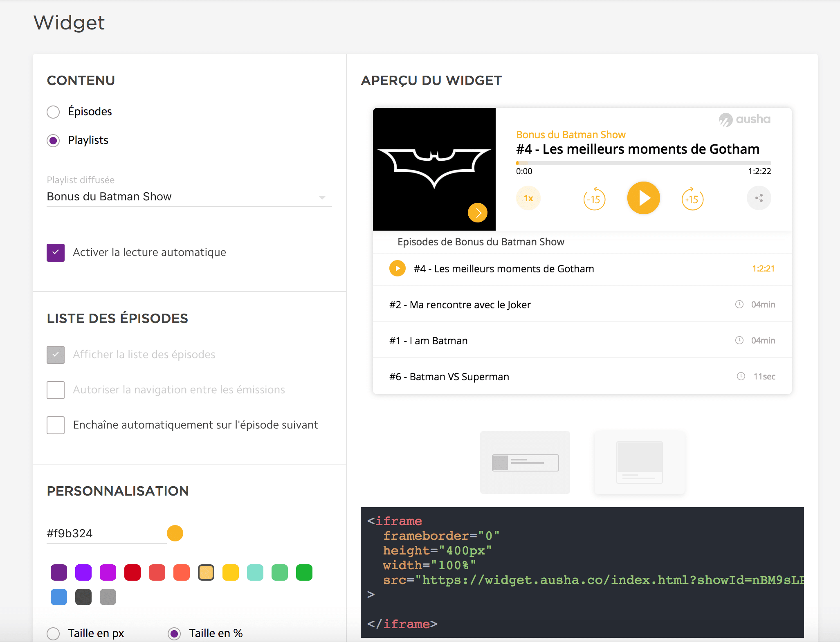Click the Ausha logo in widget

[745, 119]
